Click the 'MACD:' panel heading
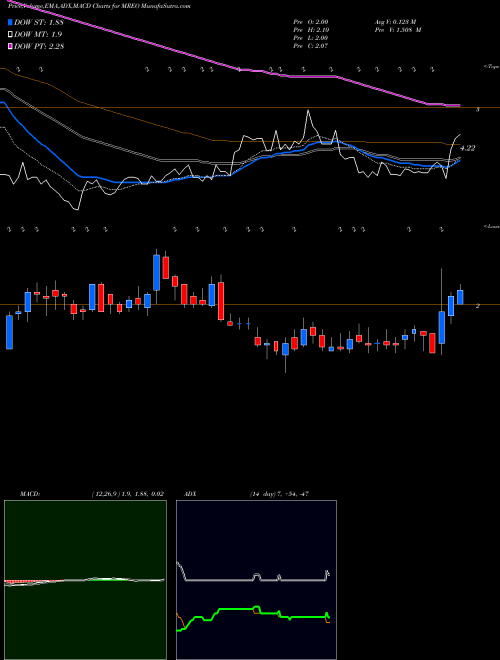Screen dimensions: 500x660 (29, 494)
